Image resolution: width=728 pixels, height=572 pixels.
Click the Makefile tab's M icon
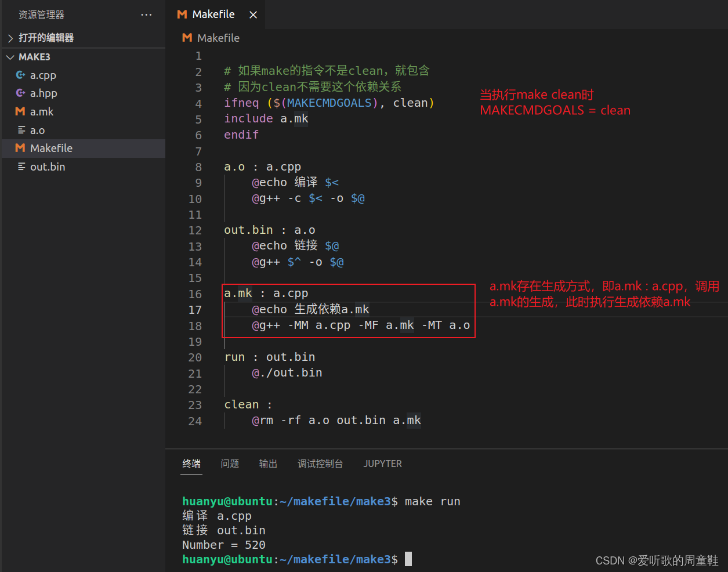point(182,15)
